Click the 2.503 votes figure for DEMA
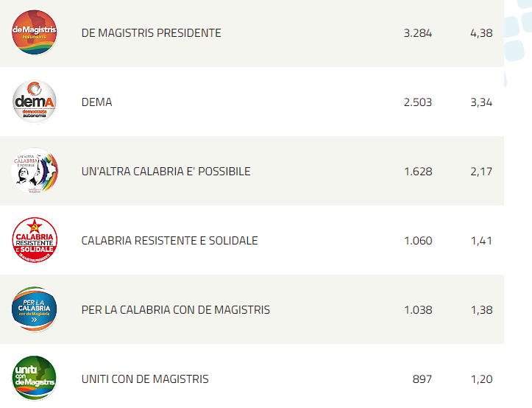This screenshot has width=532, height=408. click(x=418, y=102)
